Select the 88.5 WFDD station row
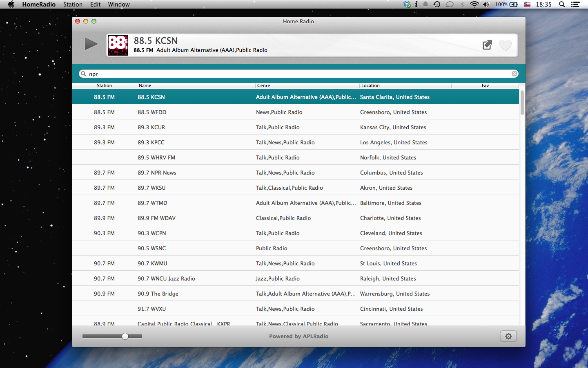The height and width of the screenshot is (368, 588). coord(295,112)
